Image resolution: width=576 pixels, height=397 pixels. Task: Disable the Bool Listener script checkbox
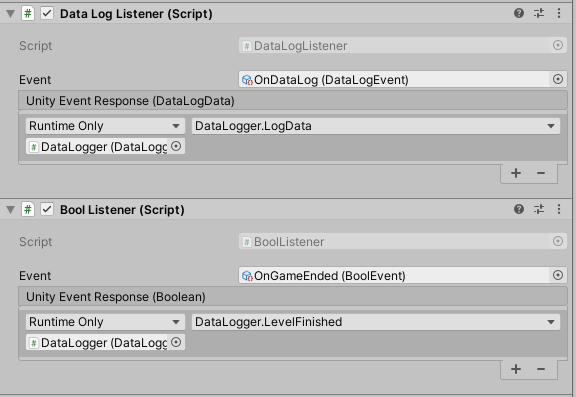click(47, 209)
